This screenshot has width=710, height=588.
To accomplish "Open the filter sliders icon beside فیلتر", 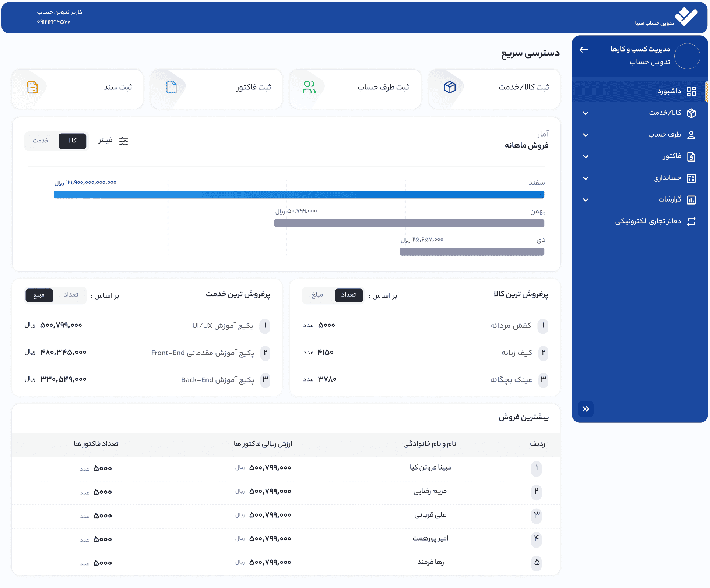I will tap(124, 141).
